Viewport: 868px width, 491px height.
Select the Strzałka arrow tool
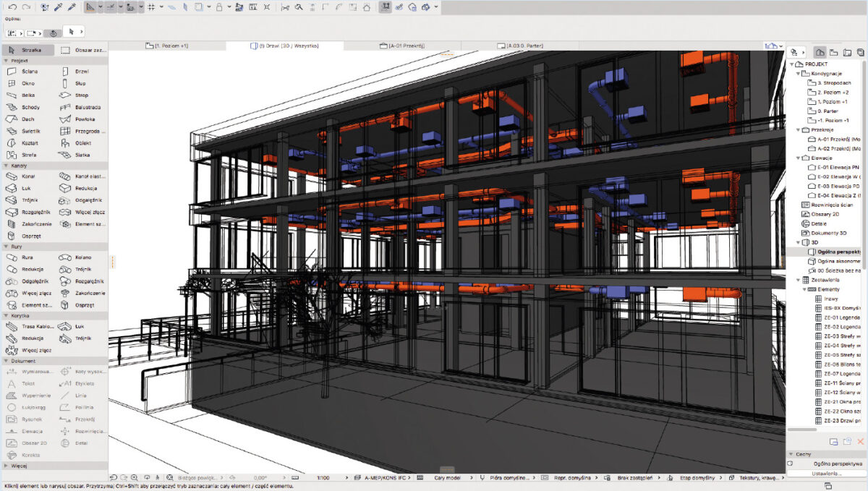(26, 51)
